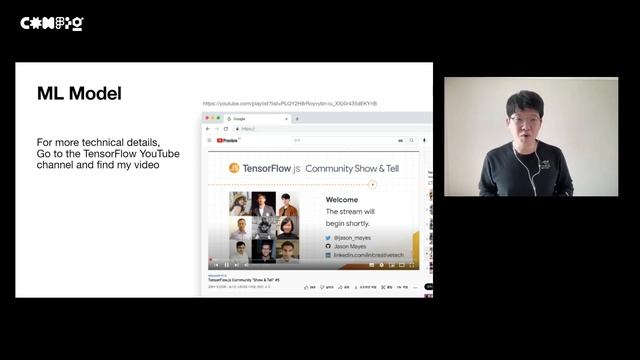This screenshot has width=640, height=360.
Task: Enter fullscreen on the video player
Action: (412, 265)
